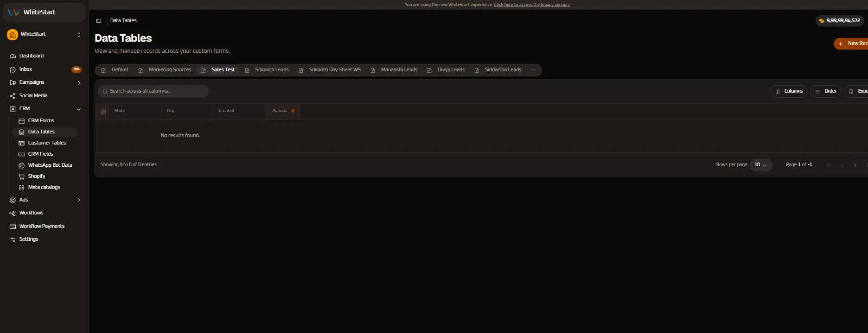Expand the Ads menu
868x333 pixels.
45,200
